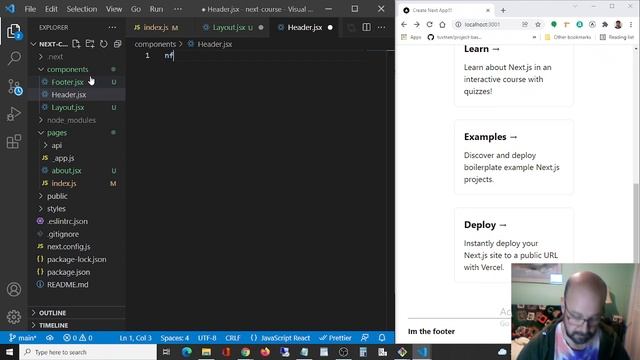Reload the page in Chrome

(x=429, y=24)
